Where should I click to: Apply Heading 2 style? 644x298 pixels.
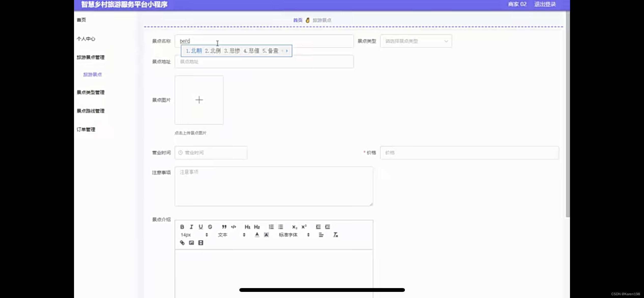pyautogui.click(x=257, y=227)
